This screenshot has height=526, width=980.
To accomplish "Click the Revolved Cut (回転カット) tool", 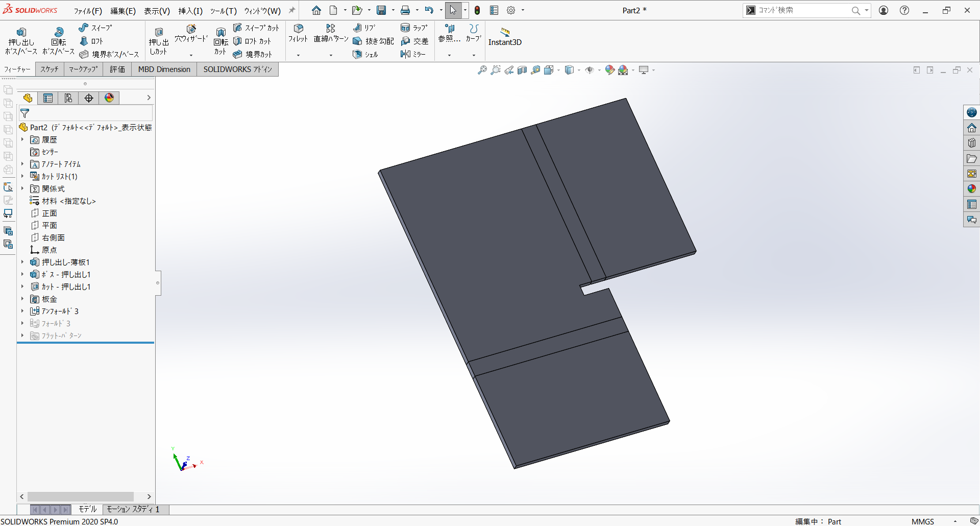I will (220, 41).
